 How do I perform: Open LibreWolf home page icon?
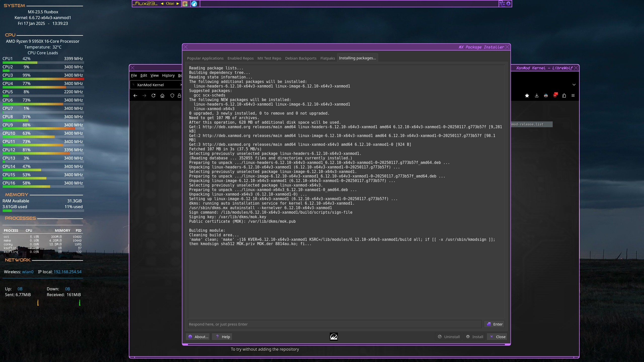[163, 96]
